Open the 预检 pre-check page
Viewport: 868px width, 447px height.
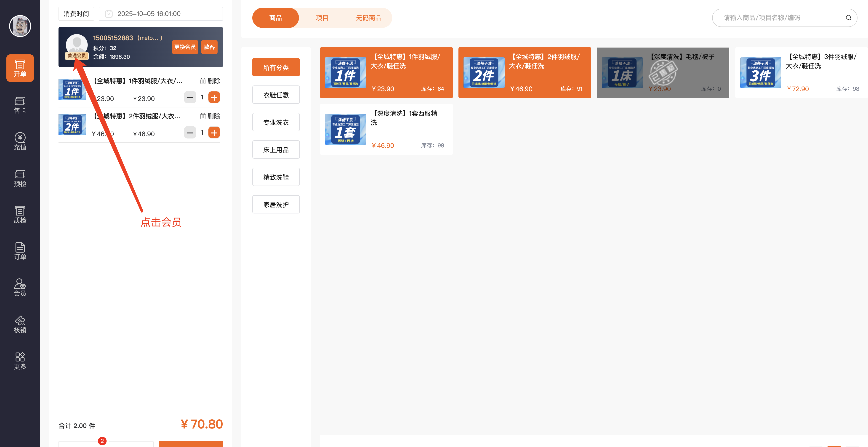(x=20, y=178)
